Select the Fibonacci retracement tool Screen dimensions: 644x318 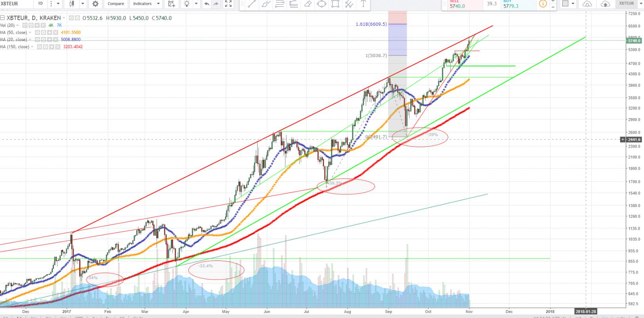coord(294,4)
